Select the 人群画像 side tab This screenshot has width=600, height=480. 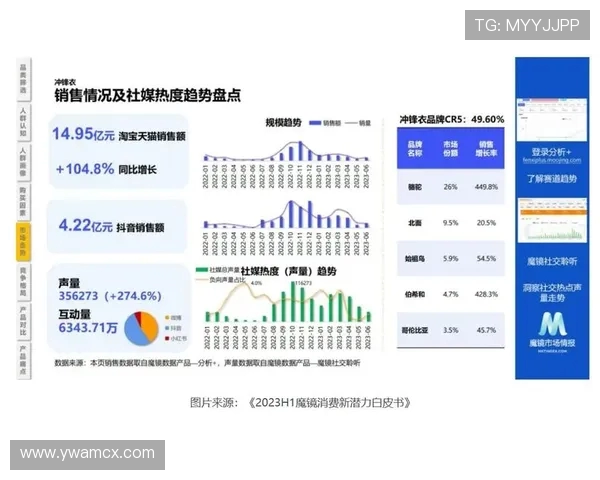pyautogui.click(x=23, y=162)
